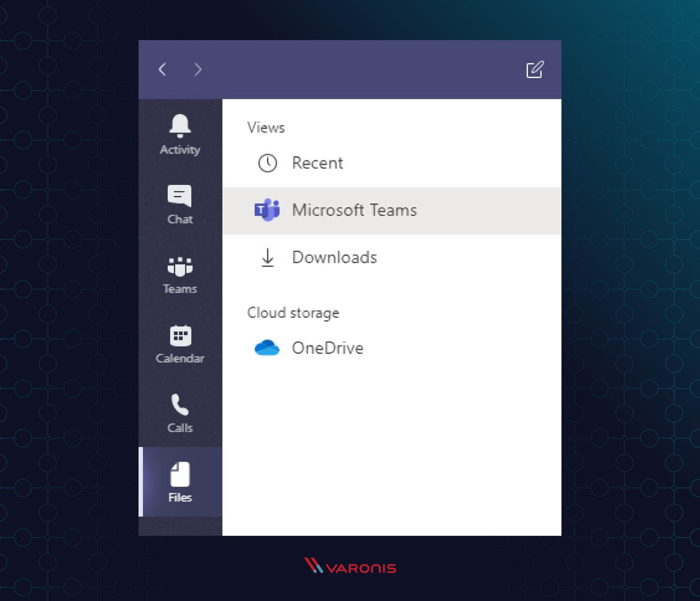Open OneDrive cloud storage
Image resolution: width=700 pixels, height=601 pixels.
point(327,348)
